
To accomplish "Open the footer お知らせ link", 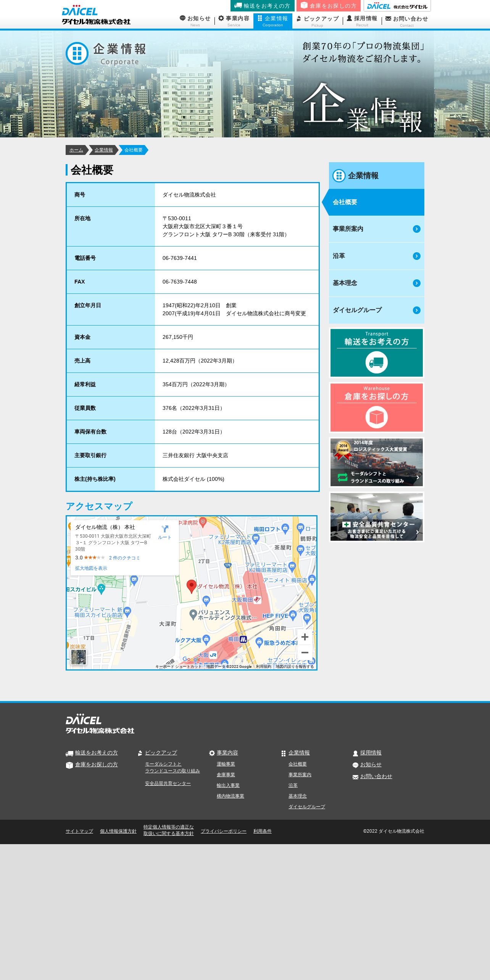I will [x=371, y=764].
